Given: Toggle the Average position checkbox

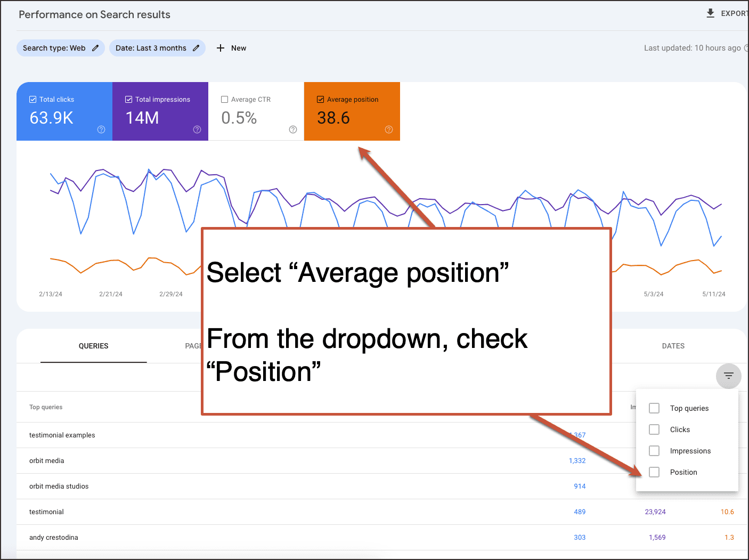Looking at the screenshot, I should click(x=321, y=100).
